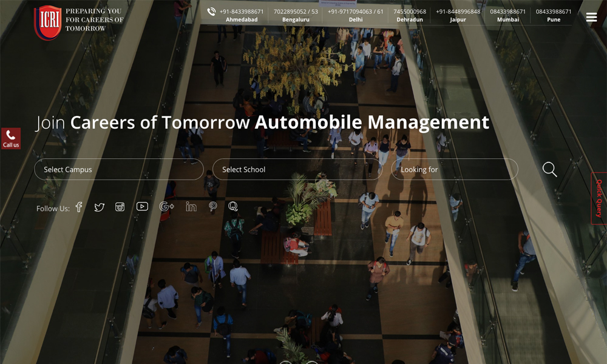Click the ICRI logo
The image size is (607, 364).
point(48,22)
